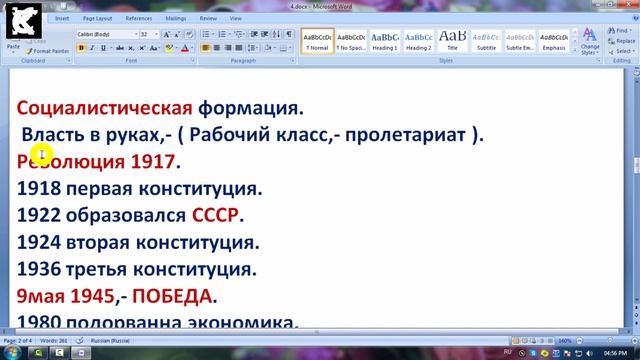640x360 pixels.
Task: Expand Font dialog launcher
Action: click(193, 60)
